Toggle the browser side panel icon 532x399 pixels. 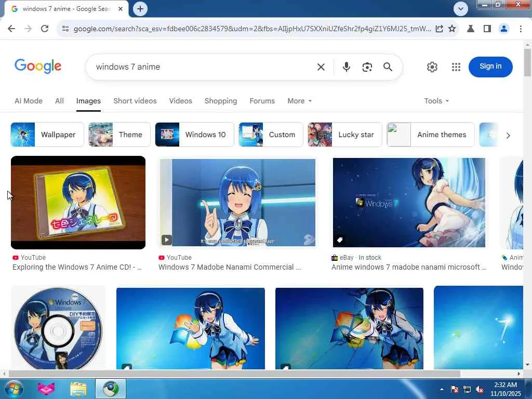click(487, 29)
